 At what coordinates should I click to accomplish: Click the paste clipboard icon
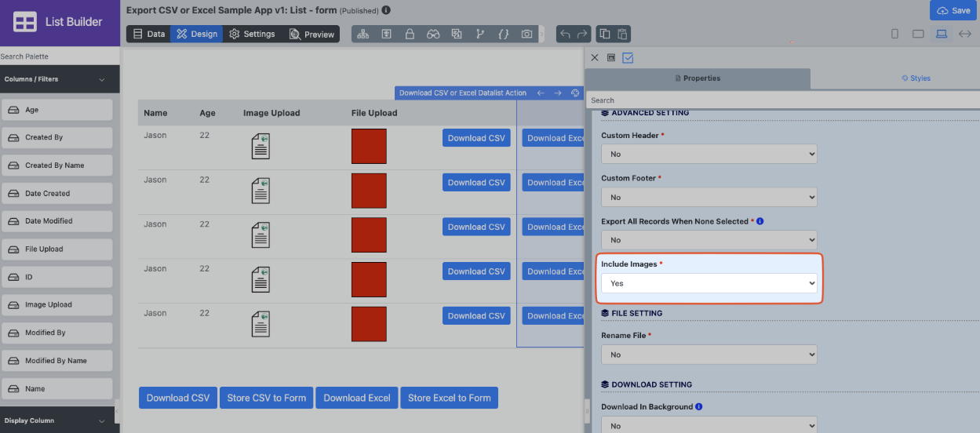622,35
